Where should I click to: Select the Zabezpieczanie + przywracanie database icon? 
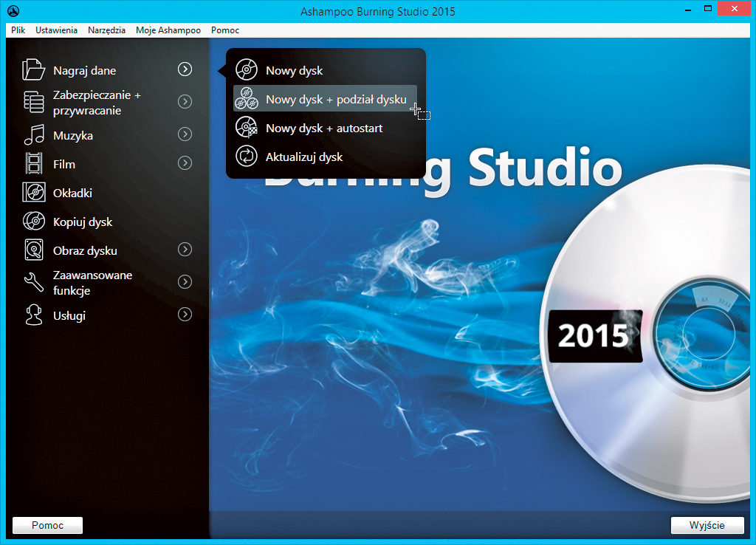34,103
